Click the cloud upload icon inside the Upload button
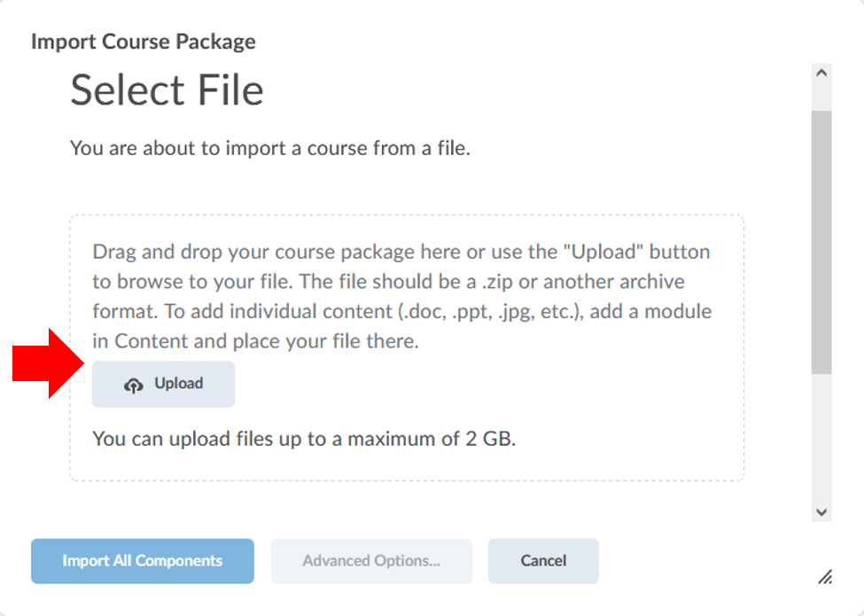The height and width of the screenshot is (616, 864). [x=134, y=384]
